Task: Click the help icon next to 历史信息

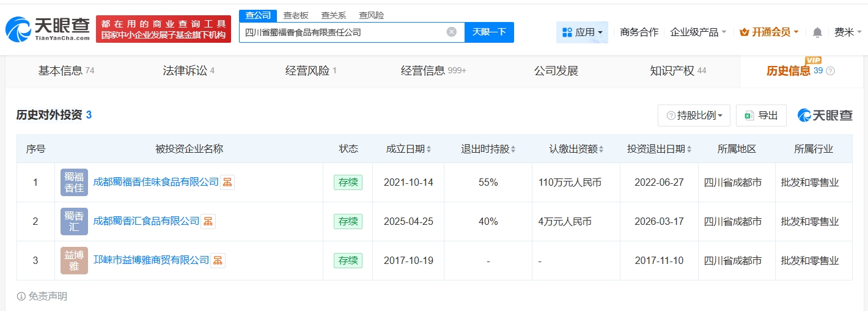Action: coord(830,71)
